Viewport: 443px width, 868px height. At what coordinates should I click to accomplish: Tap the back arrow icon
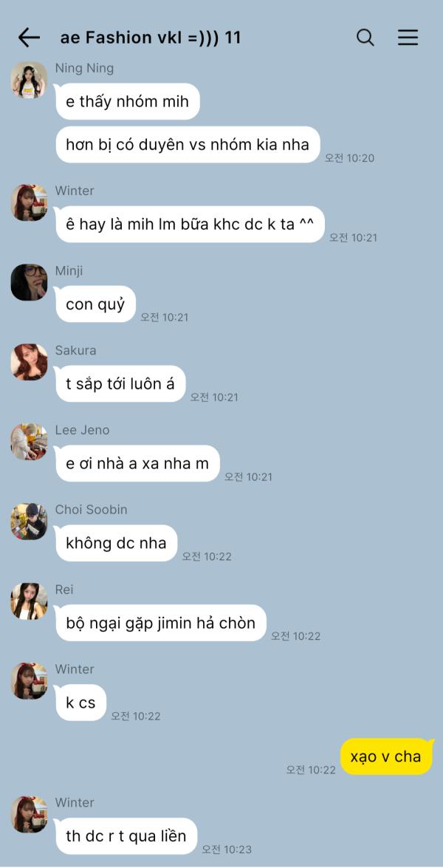pyautogui.click(x=29, y=38)
